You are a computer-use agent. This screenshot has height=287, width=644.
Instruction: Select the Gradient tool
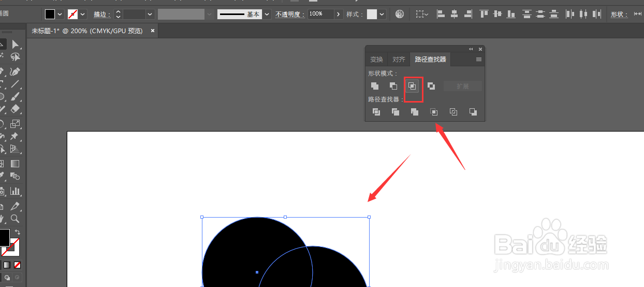click(15, 164)
